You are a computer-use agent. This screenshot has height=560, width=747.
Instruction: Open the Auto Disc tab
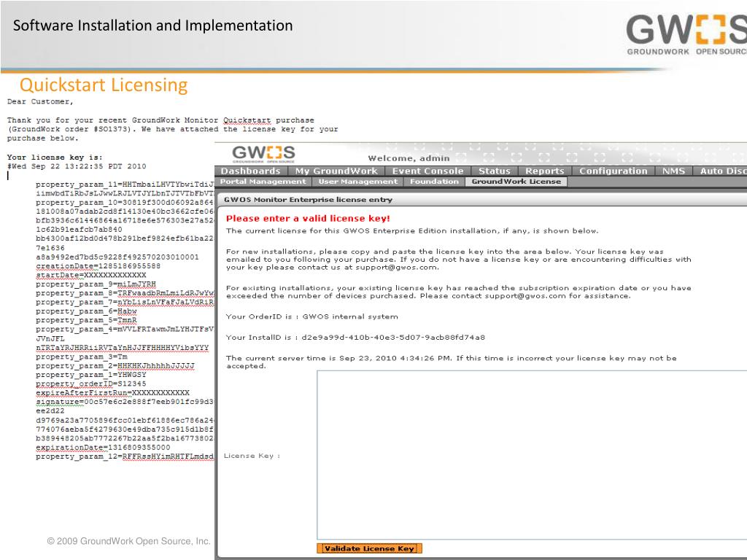click(721, 171)
